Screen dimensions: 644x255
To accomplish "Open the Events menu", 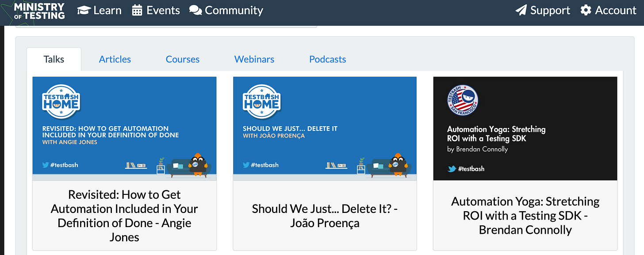I will click(156, 10).
